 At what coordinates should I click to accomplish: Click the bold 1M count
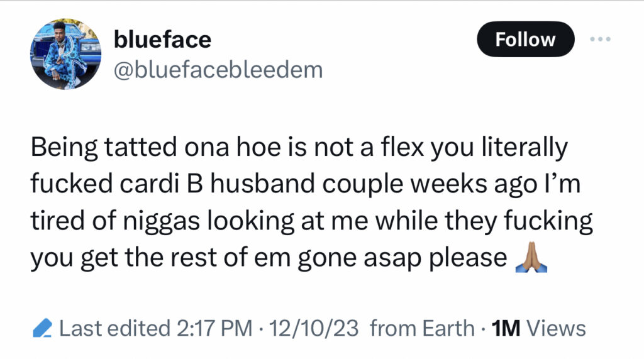[506, 328]
